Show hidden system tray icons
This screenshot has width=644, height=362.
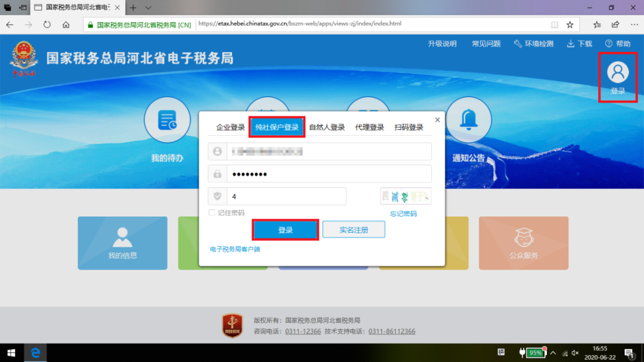[x=553, y=353]
